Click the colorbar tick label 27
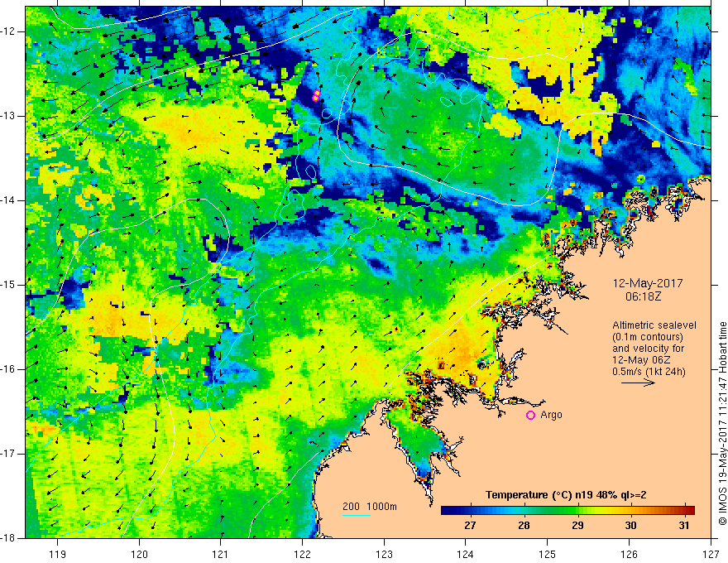 (x=471, y=526)
